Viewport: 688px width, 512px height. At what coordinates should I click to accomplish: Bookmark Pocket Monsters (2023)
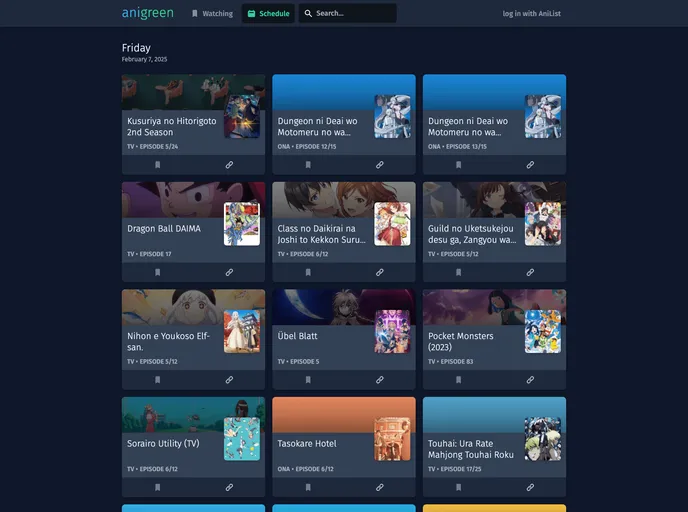459,380
